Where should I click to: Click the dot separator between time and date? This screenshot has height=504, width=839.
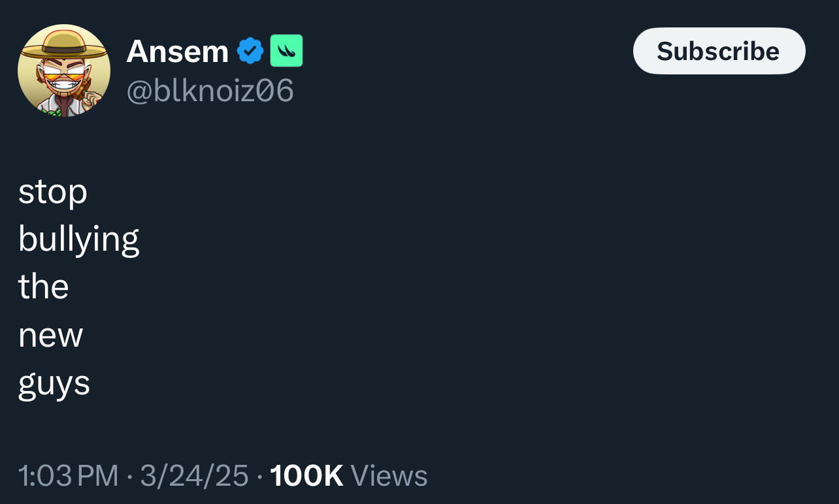129,477
